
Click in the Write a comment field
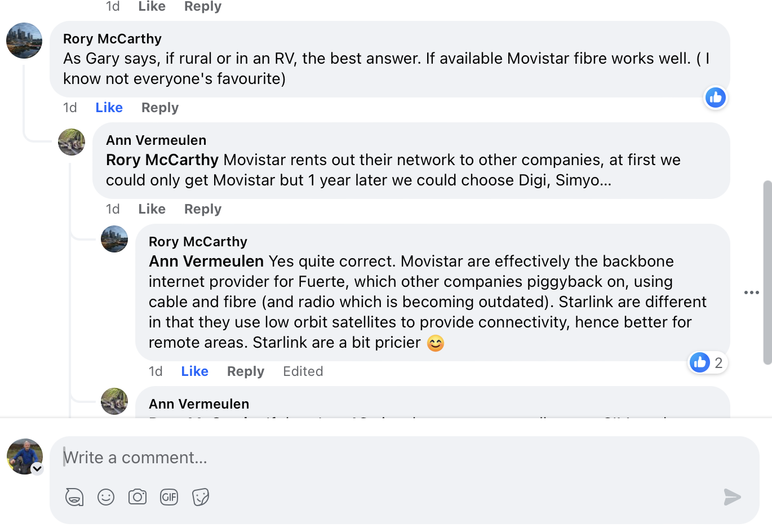point(394,458)
